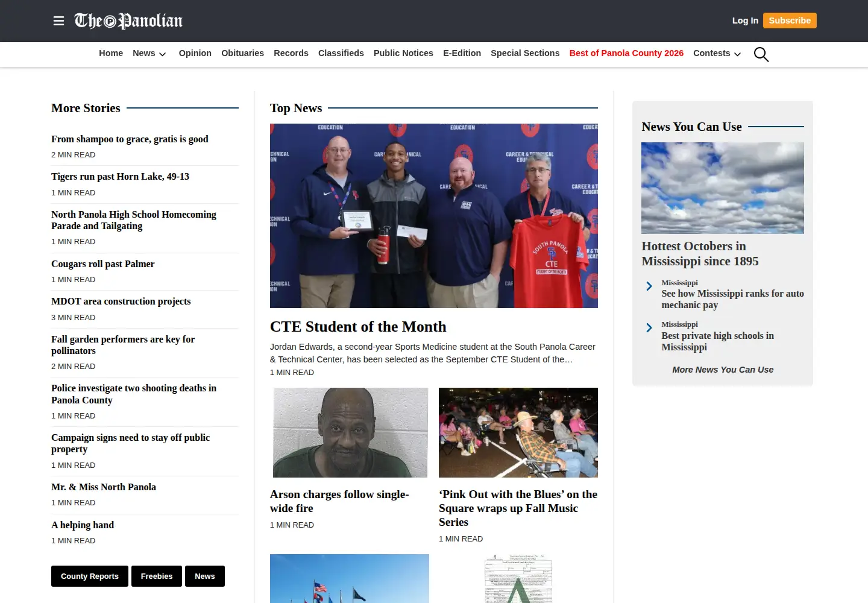The image size is (868, 603).
Task: Click More News You Can Use link
Action: pos(723,370)
